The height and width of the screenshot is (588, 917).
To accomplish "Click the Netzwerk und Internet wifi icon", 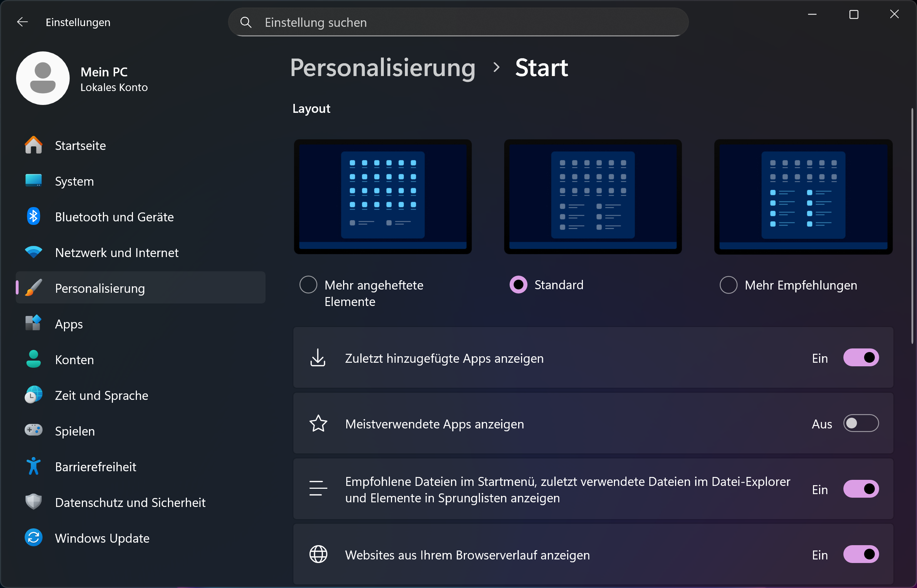I will [x=34, y=252].
